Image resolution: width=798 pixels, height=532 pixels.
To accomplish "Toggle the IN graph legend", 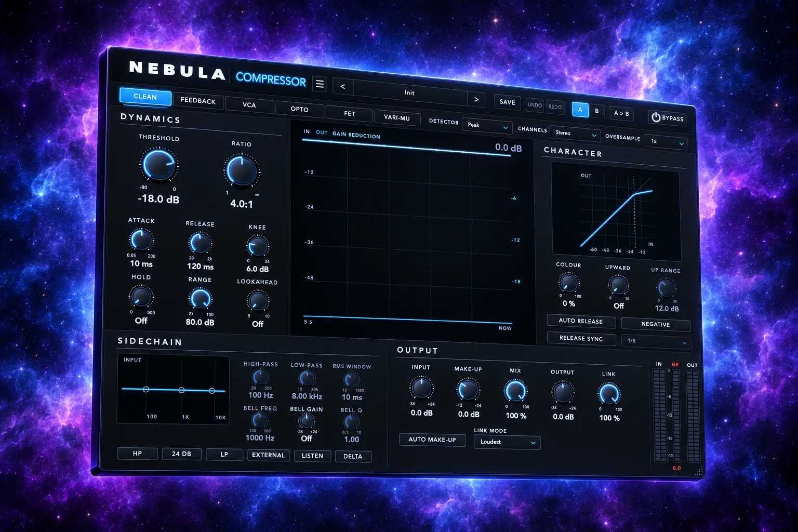I will point(307,131).
